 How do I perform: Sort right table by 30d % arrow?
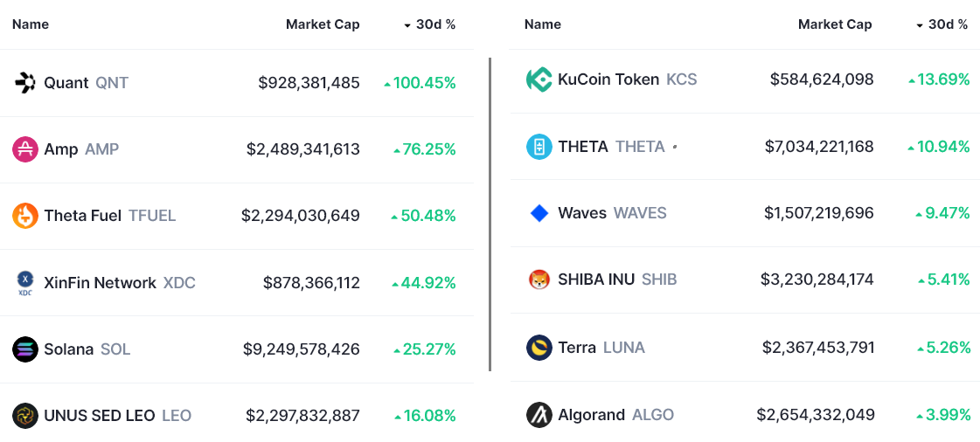pos(920,25)
